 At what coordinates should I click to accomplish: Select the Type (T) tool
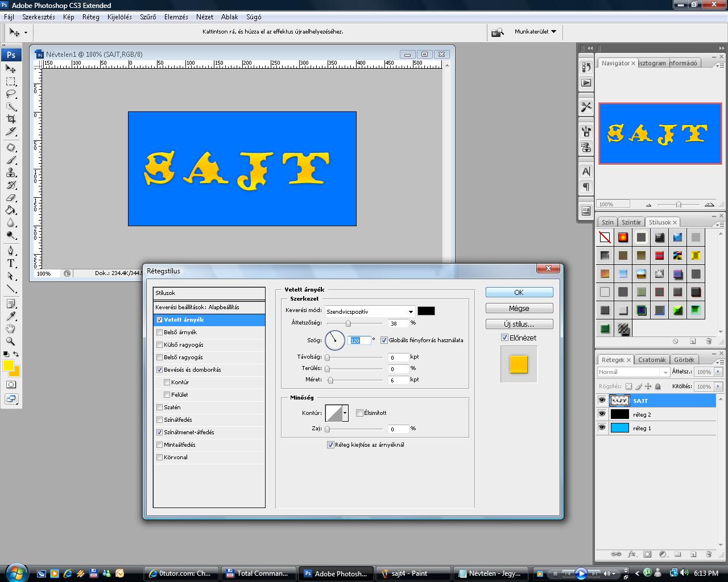pyautogui.click(x=11, y=263)
